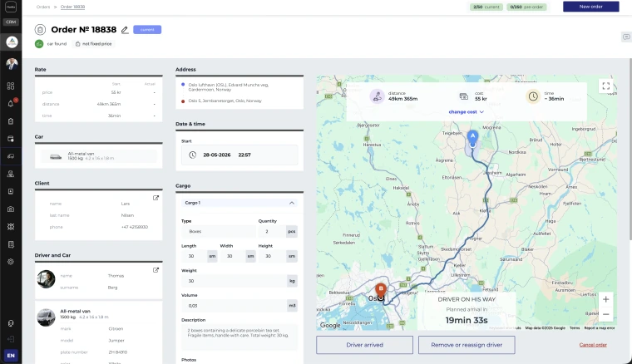Screen dimensions: 632x364
Task: Click the van photo thumbnail under Driver and Car
Action: tap(46, 317)
